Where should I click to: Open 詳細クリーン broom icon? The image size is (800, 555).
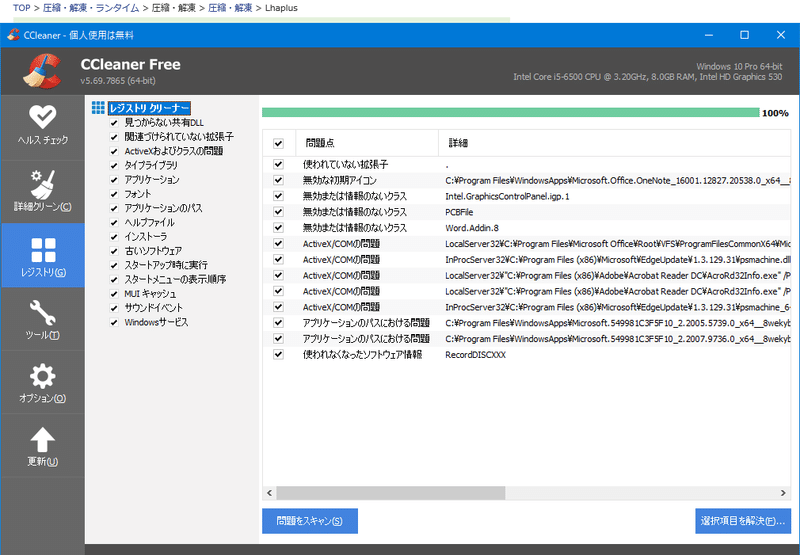(42, 184)
